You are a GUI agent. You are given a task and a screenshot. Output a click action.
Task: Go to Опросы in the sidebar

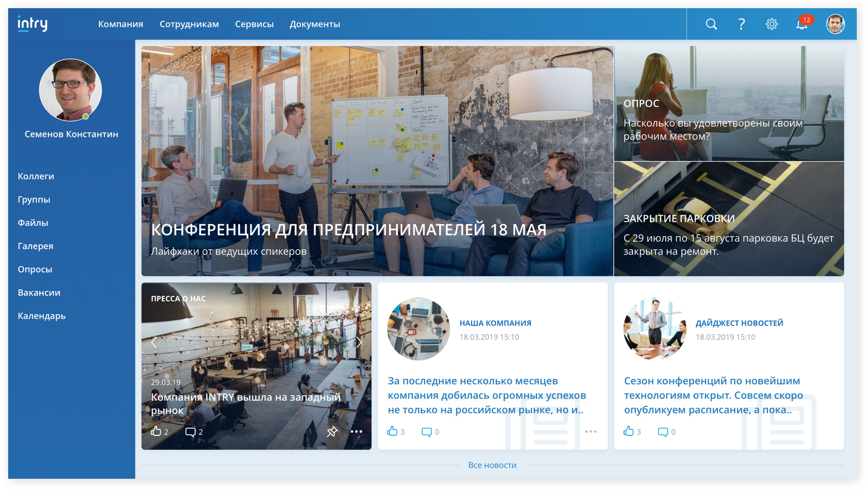point(34,269)
